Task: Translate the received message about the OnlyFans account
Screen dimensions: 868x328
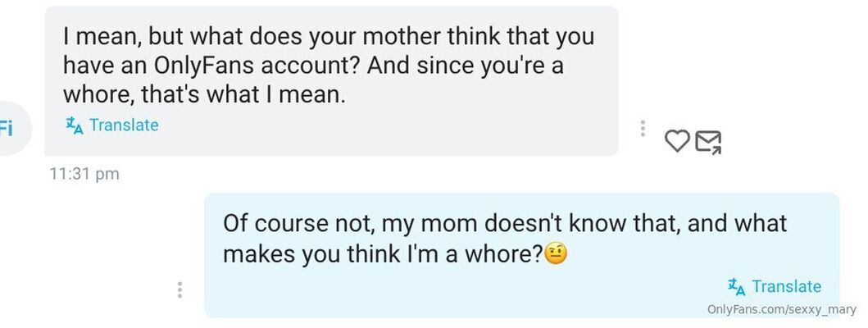Action: [x=123, y=125]
